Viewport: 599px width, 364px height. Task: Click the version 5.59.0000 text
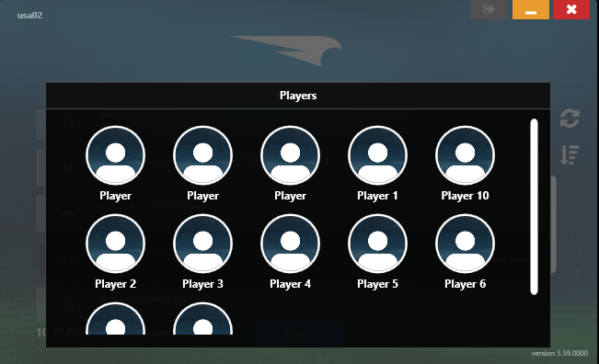coord(559,353)
